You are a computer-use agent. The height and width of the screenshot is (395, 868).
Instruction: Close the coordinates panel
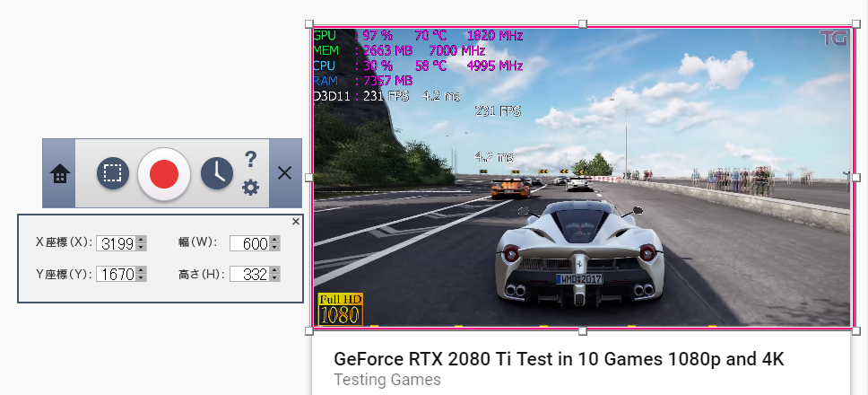click(296, 222)
